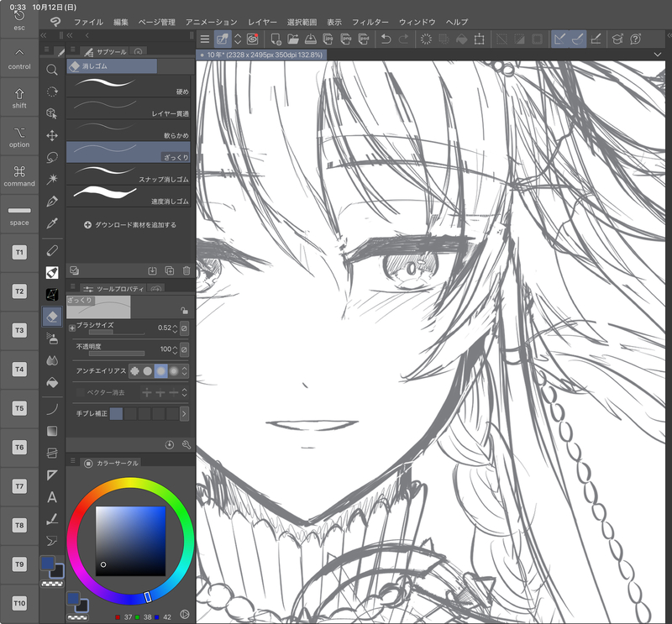Select the Balloon speech tool

coord(52,541)
